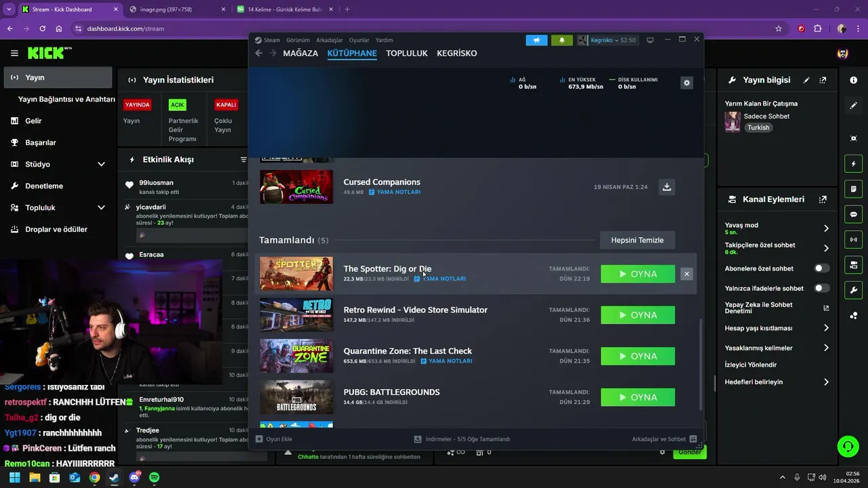Pop out the Yayın bilgisi panel
This screenshot has width=868, height=488.
click(x=823, y=80)
